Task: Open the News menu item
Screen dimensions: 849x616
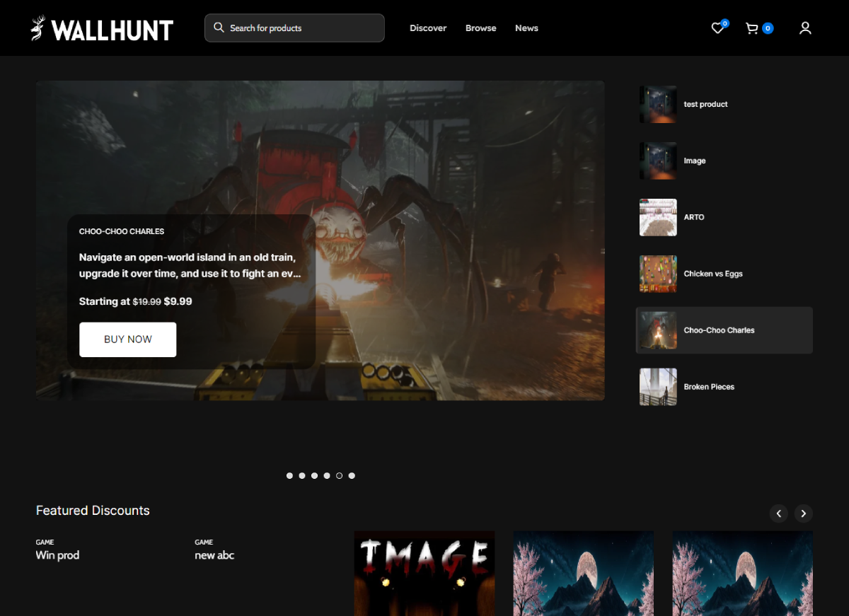Action: pyautogui.click(x=526, y=28)
